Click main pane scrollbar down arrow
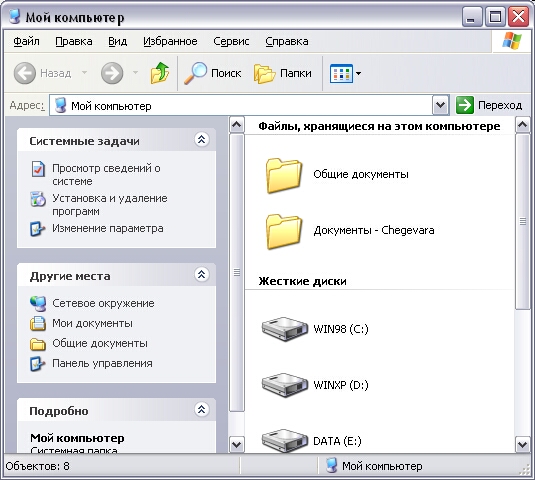This screenshot has height=480, width=535. tap(523, 445)
